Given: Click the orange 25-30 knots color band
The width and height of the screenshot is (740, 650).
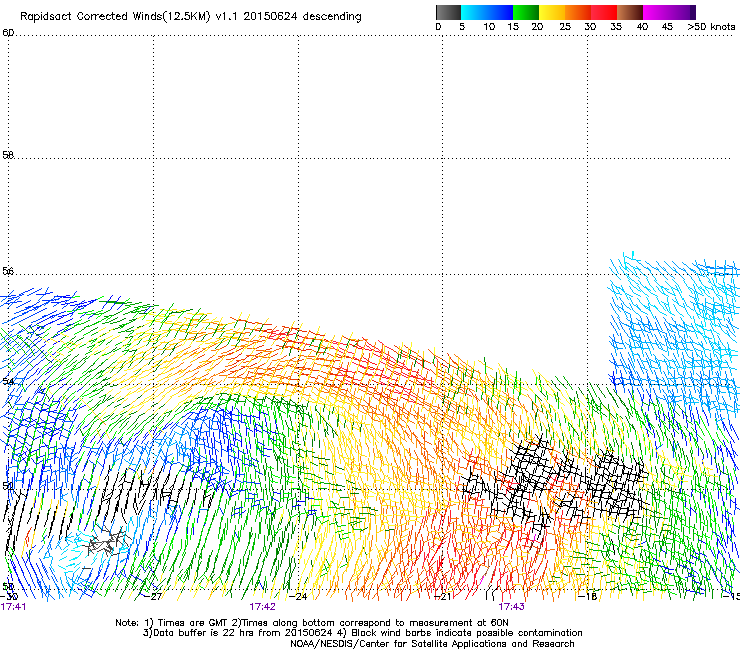Looking at the screenshot, I should [x=578, y=12].
